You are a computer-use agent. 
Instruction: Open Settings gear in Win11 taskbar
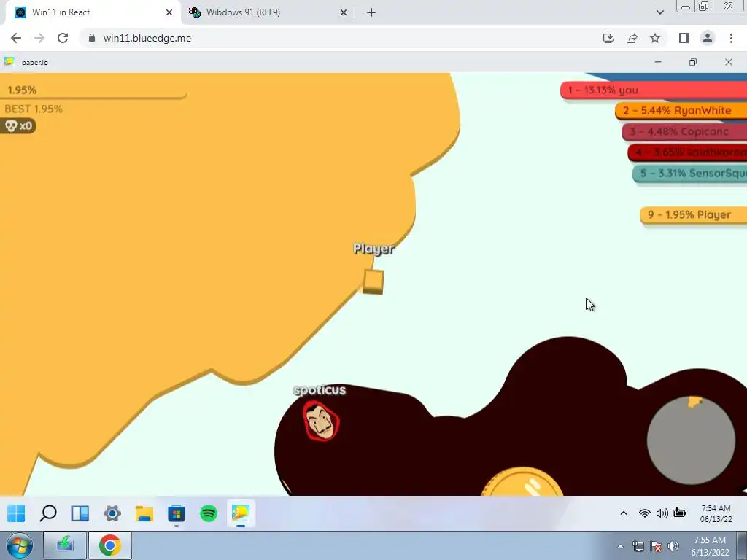[x=112, y=513]
